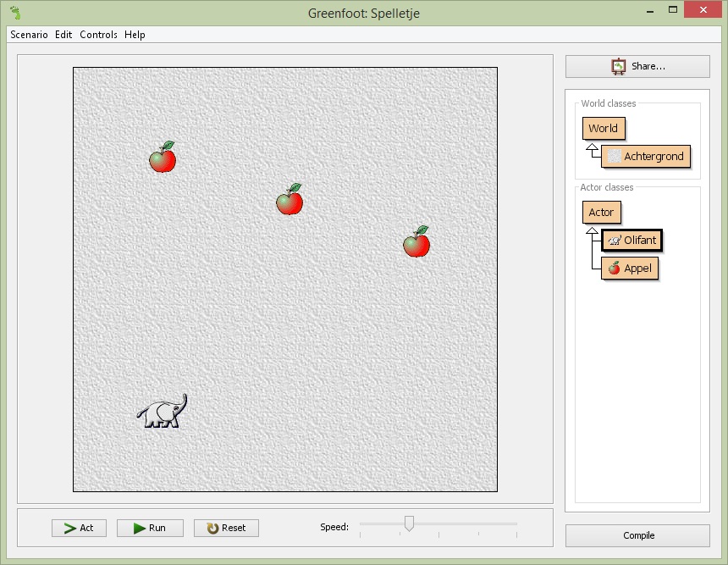Viewport: 728px width, 565px height.
Task: Select the World class box
Action: [604, 128]
